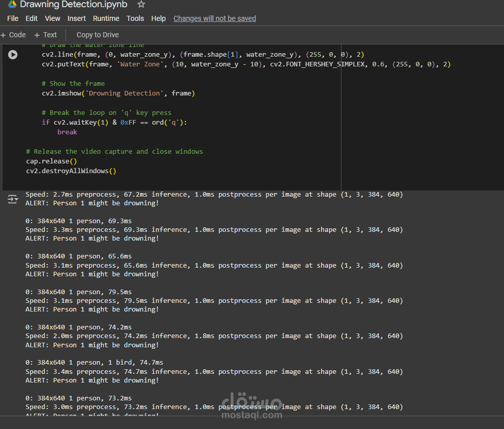504x429 pixels.
Task: Click the 'Speed: 3.3ms preprocess' output line
Action: click(214, 230)
